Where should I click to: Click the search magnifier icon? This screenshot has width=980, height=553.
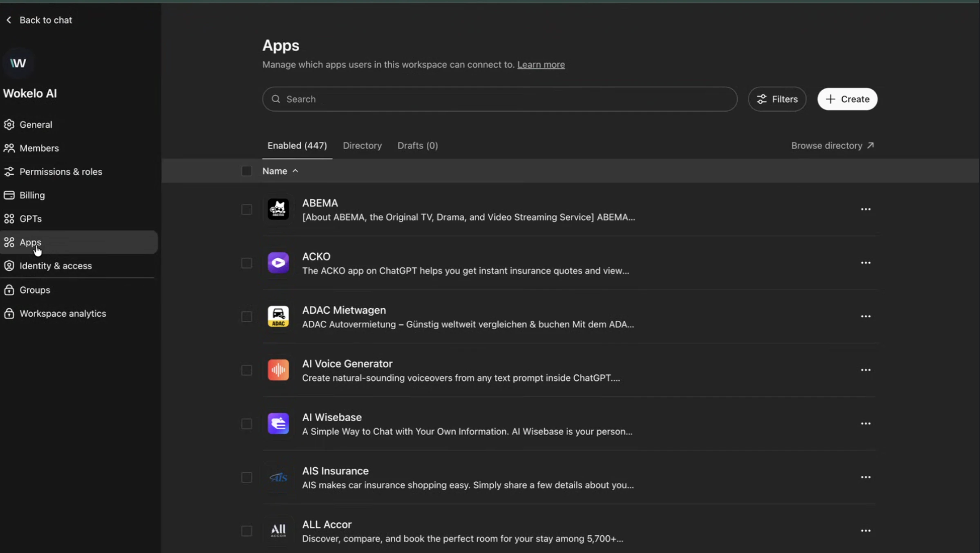tap(276, 99)
